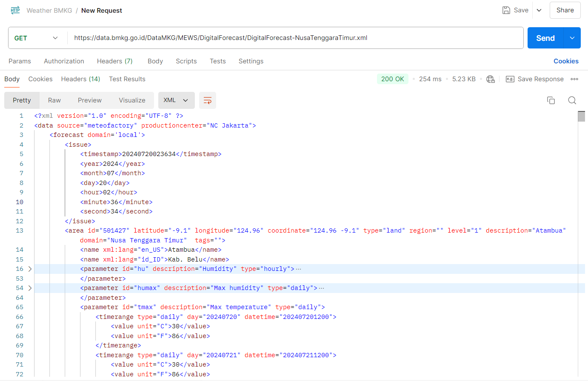Click Save Response text button
Screen dimensions: 588x381
click(x=540, y=79)
